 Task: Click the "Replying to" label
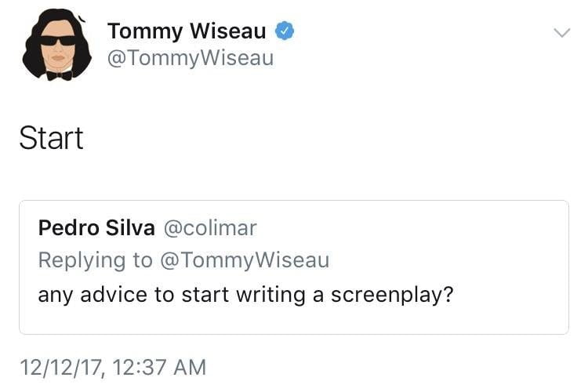(x=96, y=260)
